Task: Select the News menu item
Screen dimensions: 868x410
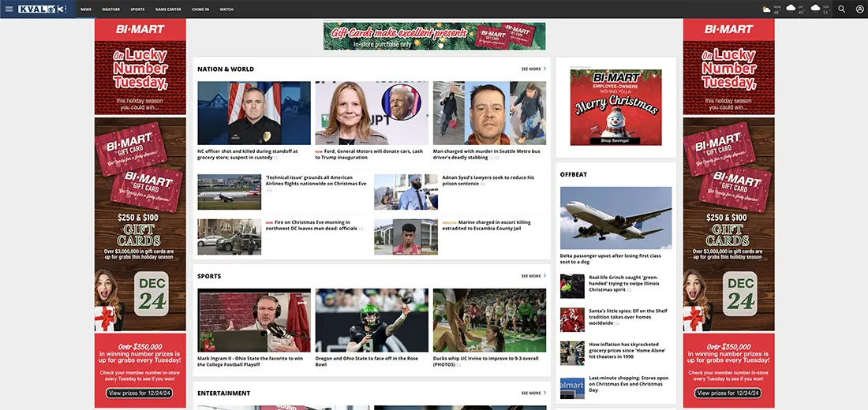Action: coord(86,9)
